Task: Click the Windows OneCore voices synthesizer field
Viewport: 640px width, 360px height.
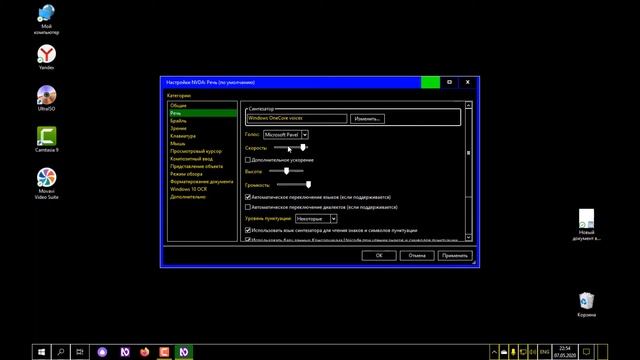Action: pyautogui.click(x=297, y=118)
